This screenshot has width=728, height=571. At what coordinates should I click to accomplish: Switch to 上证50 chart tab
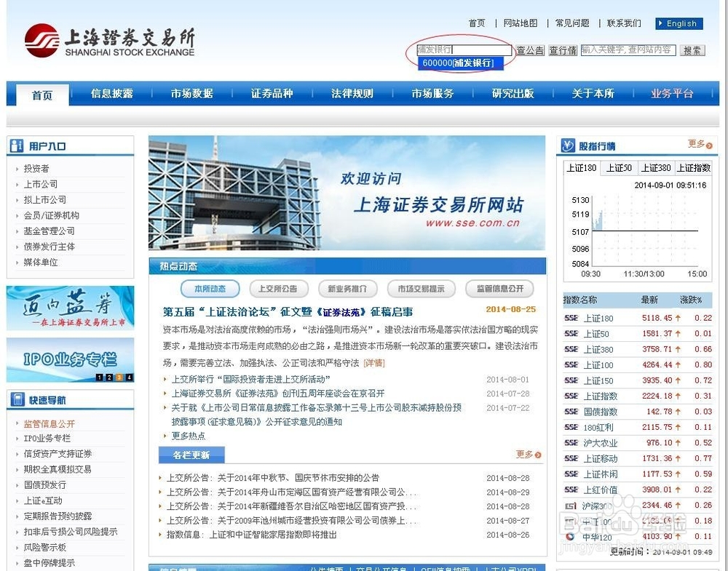[x=619, y=168]
